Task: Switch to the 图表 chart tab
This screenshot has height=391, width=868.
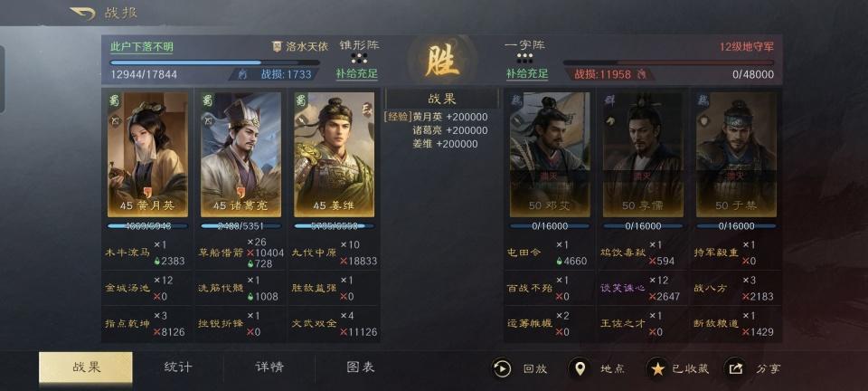Action: pos(361,367)
